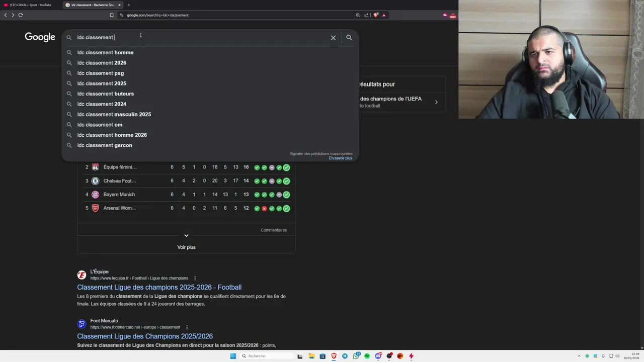
Task: Click the Bayern Munich row in standings
Action: pos(186,195)
